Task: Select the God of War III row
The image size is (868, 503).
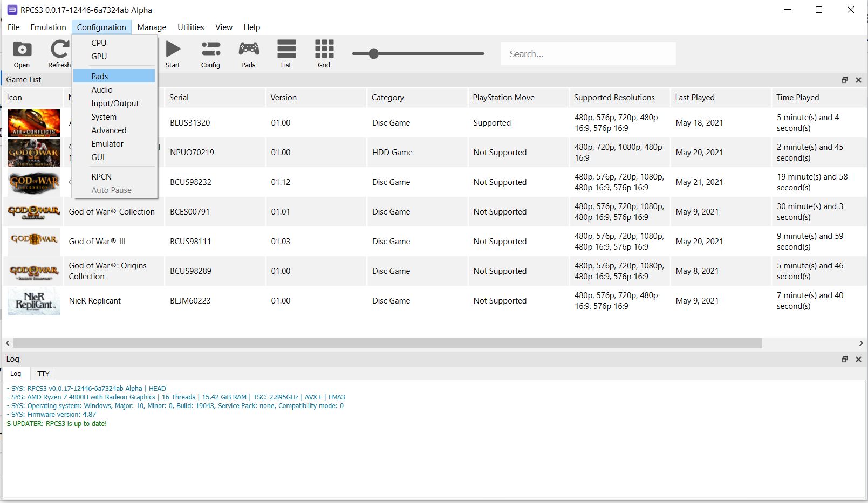Action: coord(97,242)
